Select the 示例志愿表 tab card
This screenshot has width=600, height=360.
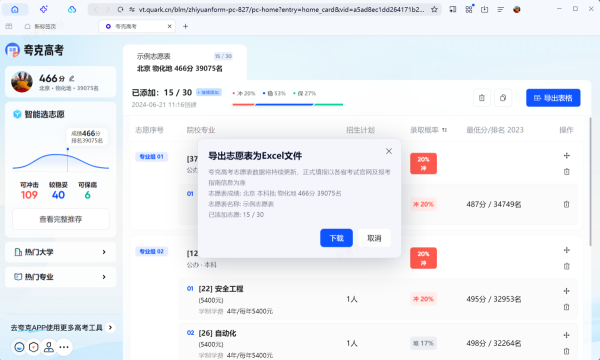tap(185, 62)
